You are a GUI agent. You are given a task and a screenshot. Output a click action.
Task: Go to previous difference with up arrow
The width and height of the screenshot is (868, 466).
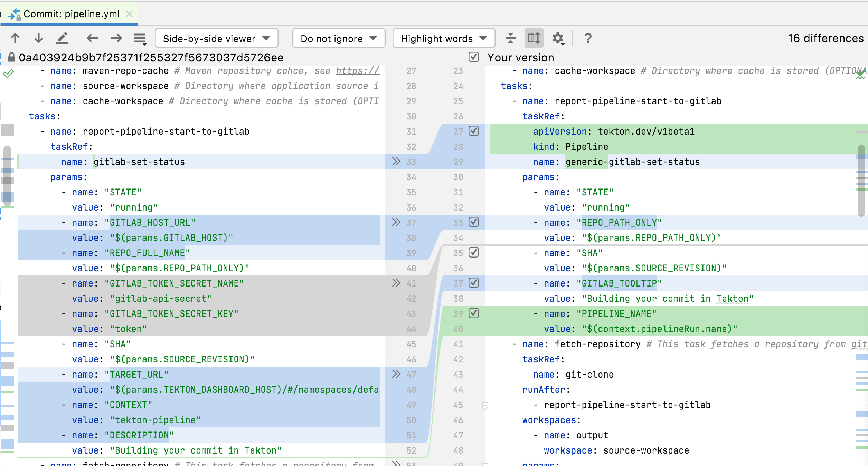tap(15, 38)
